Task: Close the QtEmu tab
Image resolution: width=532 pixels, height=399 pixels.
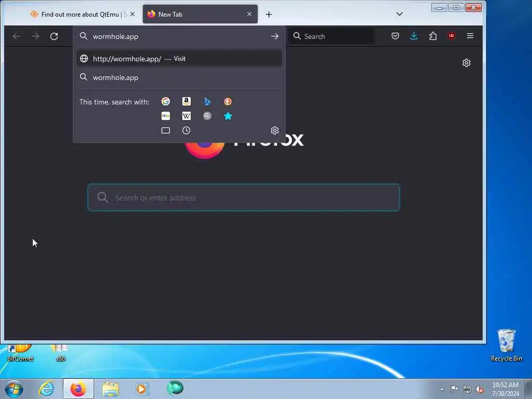Action: point(132,14)
